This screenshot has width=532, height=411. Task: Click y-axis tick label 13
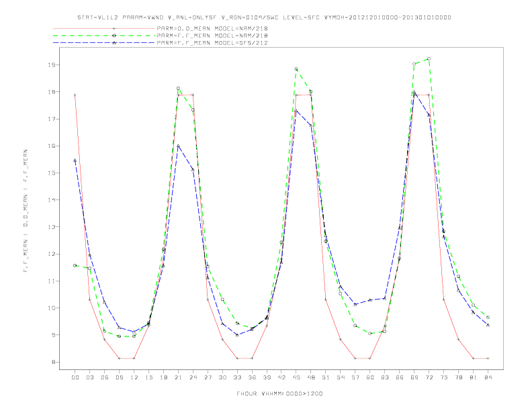(x=52, y=227)
